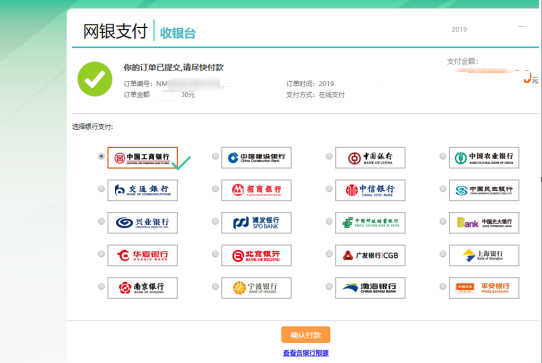Select the radio button beside 华夏银行

click(x=101, y=254)
